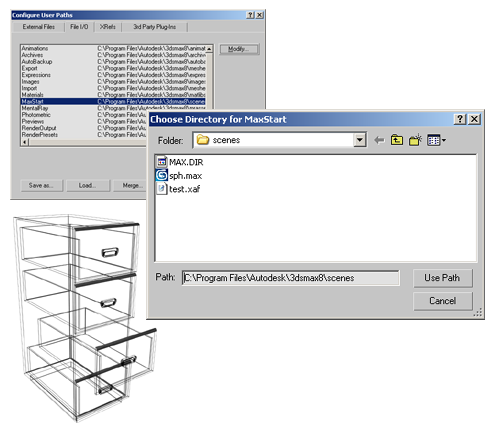Click Save as button

click(x=41, y=185)
